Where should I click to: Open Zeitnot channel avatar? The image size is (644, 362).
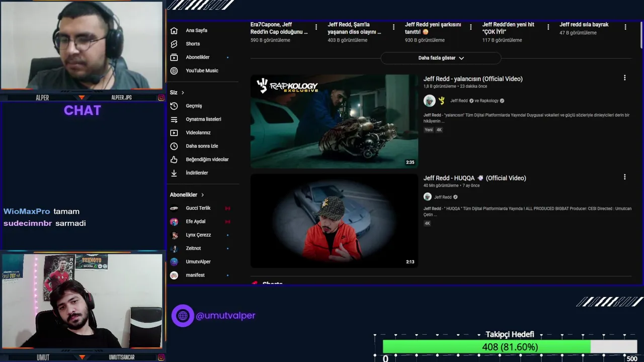(x=174, y=248)
